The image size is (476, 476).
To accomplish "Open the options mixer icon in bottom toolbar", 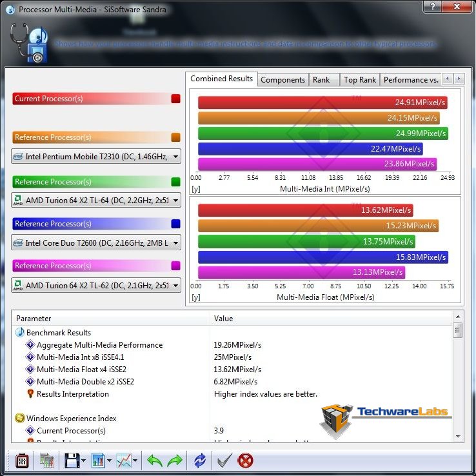I will tap(22, 461).
